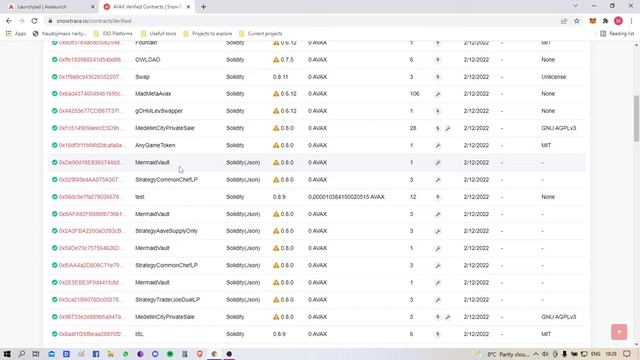The image size is (640, 360).
Task: Open the StrategyTraderJoeDualLP contract address link
Action: [90, 300]
